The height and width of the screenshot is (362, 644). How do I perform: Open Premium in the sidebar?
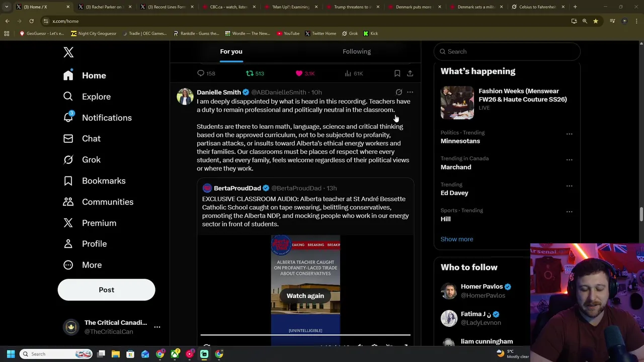[x=90, y=223]
